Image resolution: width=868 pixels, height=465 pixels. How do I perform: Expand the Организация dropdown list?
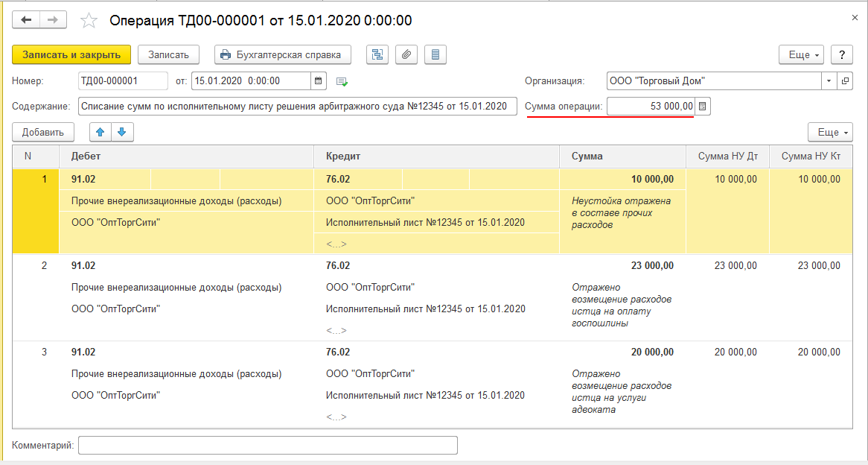[x=829, y=81]
